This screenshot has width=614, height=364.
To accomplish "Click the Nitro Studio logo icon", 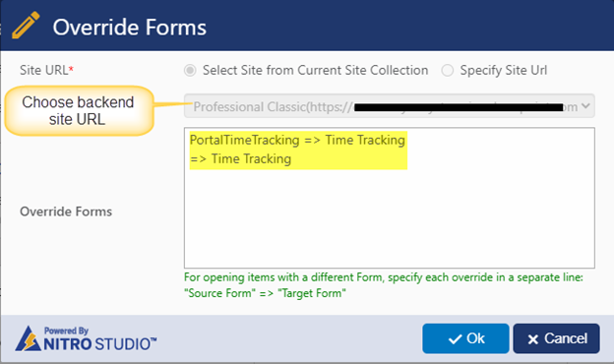I will 28,338.
